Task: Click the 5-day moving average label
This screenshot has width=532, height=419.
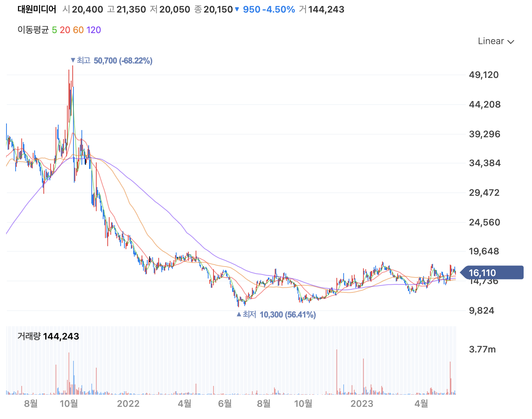Action: (x=54, y=30)
